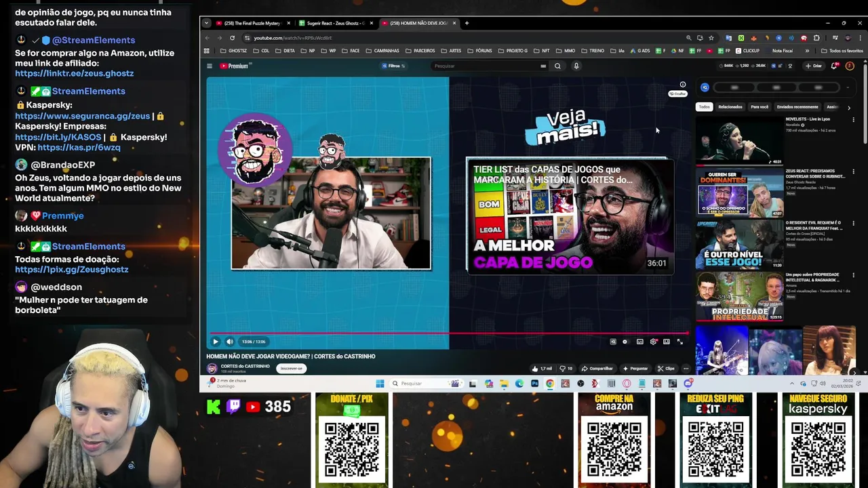The image size is (868, 488).
Task: Open the Tier List end-screen video card
Action: (x=570, y=216)
